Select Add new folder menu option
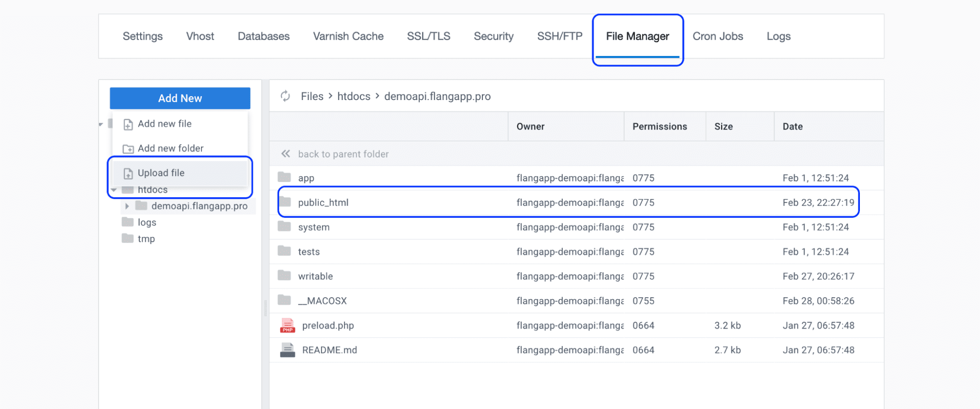Screen dimensions: 980x409 [170, 148]
